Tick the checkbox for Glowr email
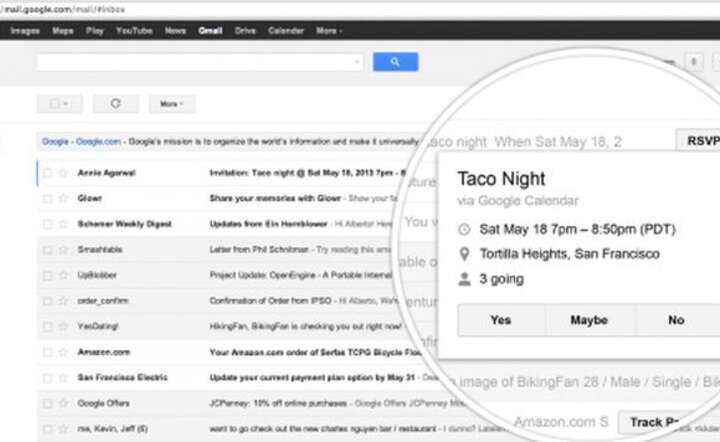The image size is (720, 442). (x=47, y=198)
